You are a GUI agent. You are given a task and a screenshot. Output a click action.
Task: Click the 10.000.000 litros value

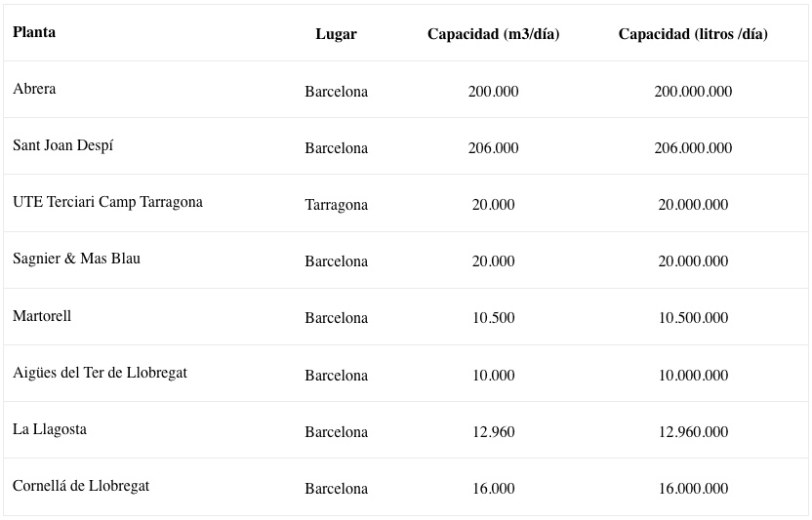click(x=693, y=375)
